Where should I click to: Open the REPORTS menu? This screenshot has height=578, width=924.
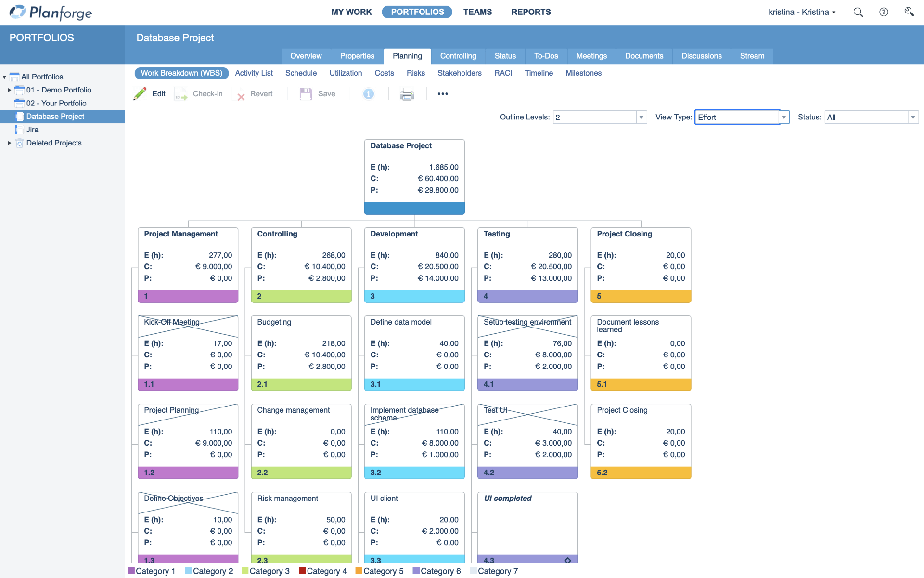click(x=531, y=12)
